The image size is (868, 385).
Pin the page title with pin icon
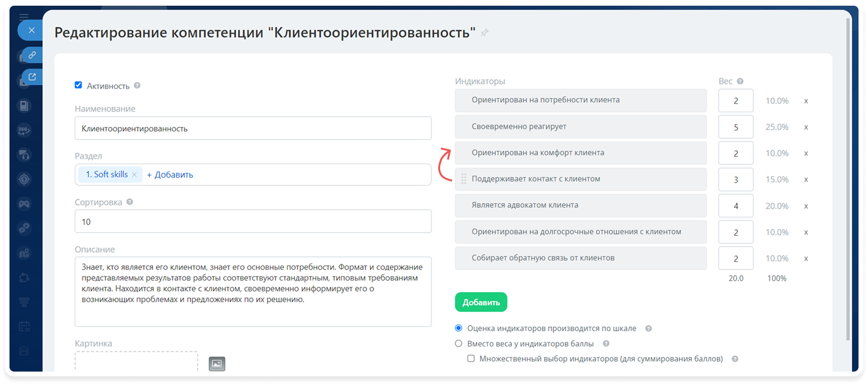(484, 33)
